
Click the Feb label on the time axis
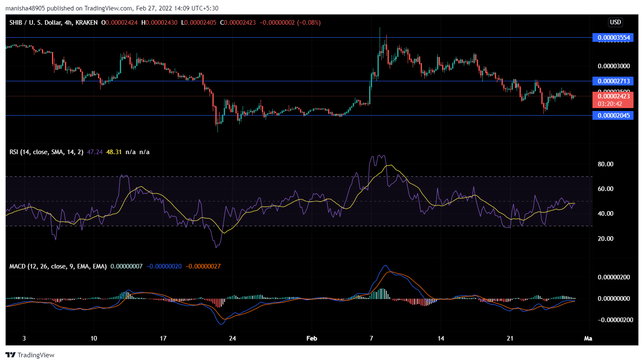tap(312, 338)
